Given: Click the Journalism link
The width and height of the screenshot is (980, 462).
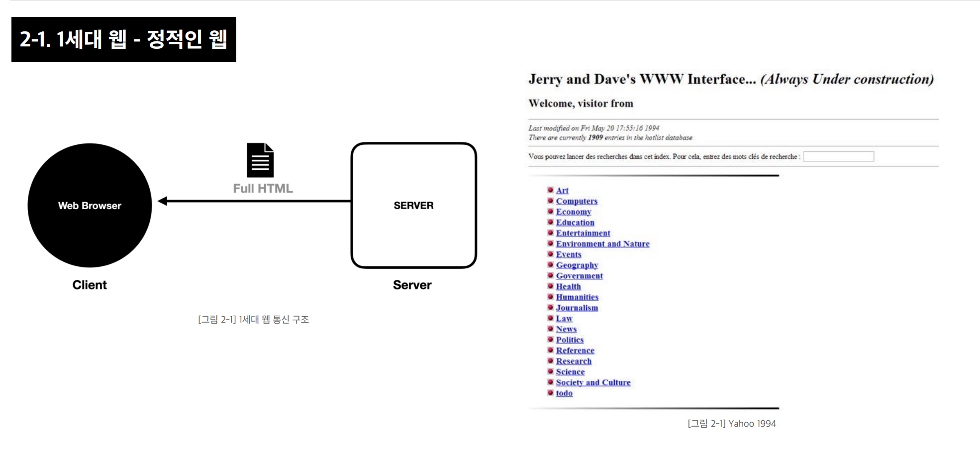Looking at the screenshot, I should [x=577, y=308].
